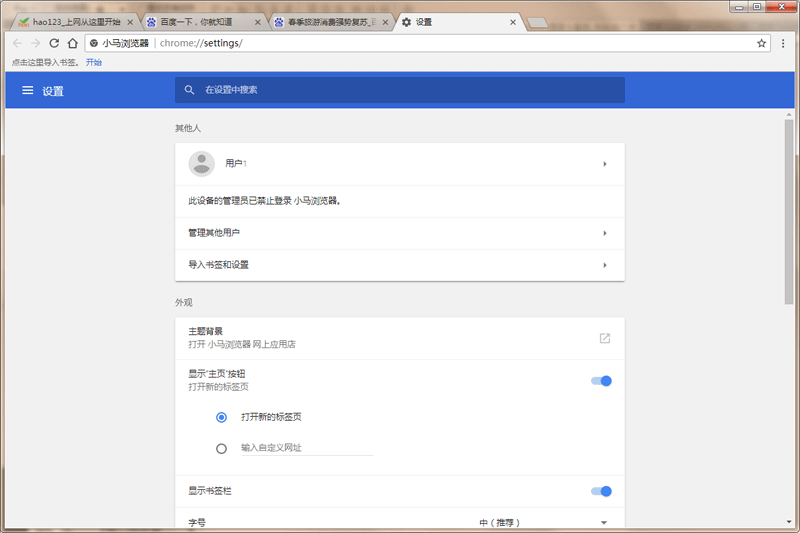Click the 此设备的管理员已禁止登录 notice text
The width and height of the screenshot is (800, 533).
(264, 201)
